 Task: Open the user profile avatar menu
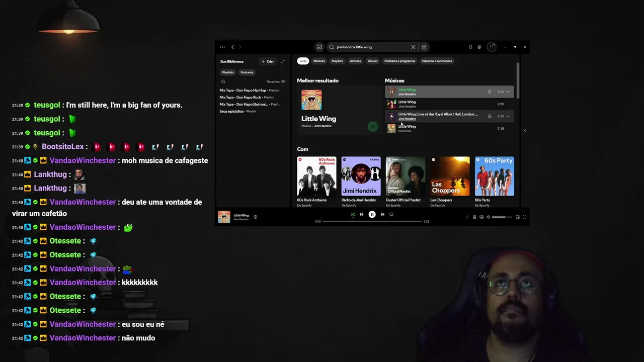(x=492, y=47)
